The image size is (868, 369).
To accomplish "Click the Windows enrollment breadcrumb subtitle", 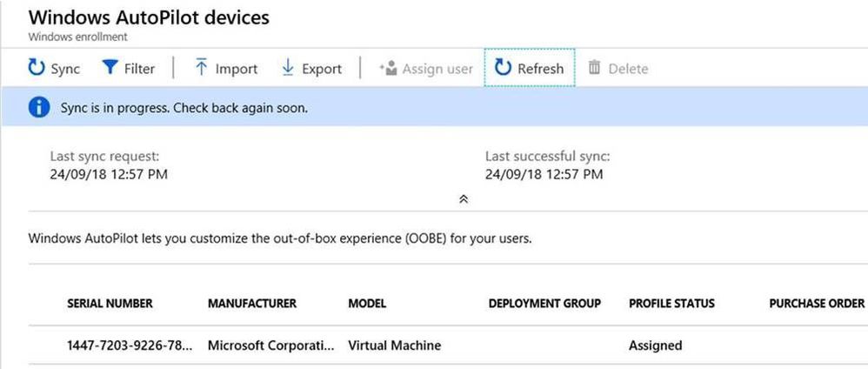I will point(77,37).
